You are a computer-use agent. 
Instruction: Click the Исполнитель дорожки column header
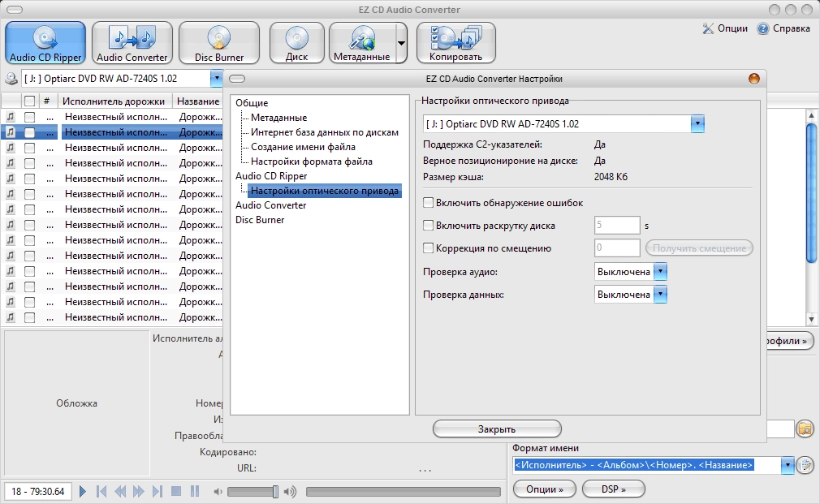[114, 101]
